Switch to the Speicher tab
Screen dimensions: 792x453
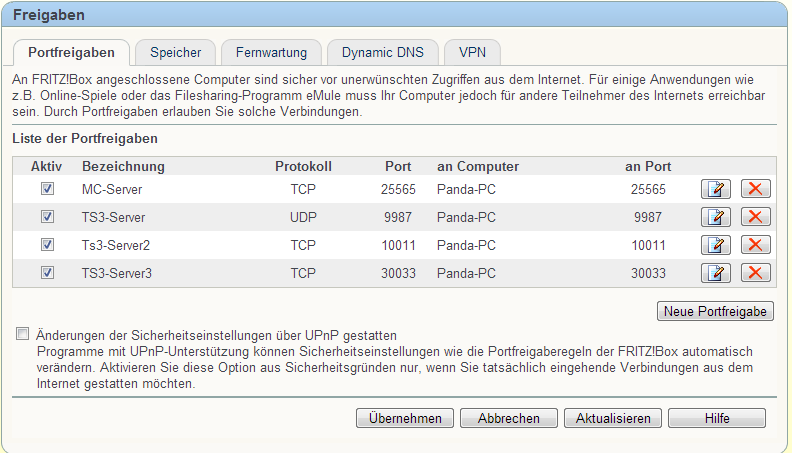point(176,53)
